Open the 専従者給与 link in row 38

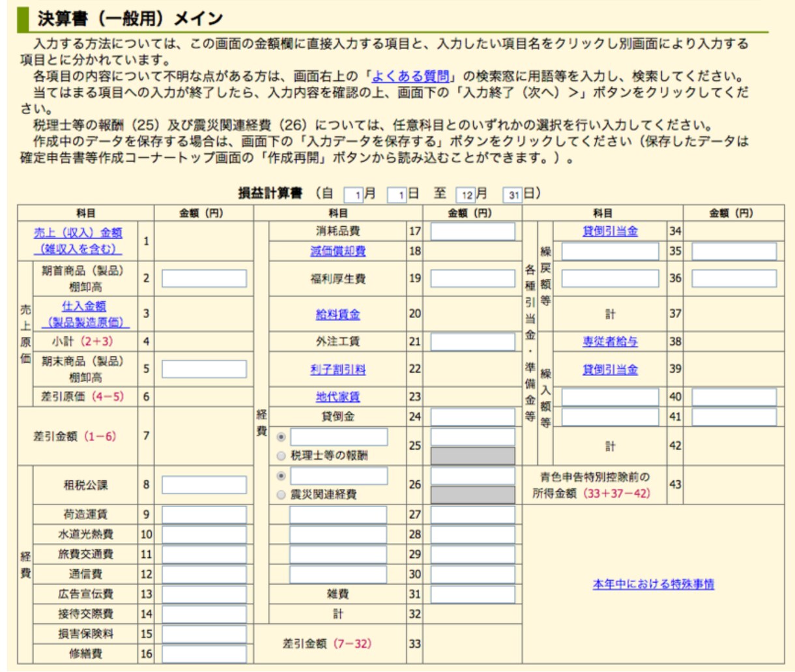pos(610,341)
